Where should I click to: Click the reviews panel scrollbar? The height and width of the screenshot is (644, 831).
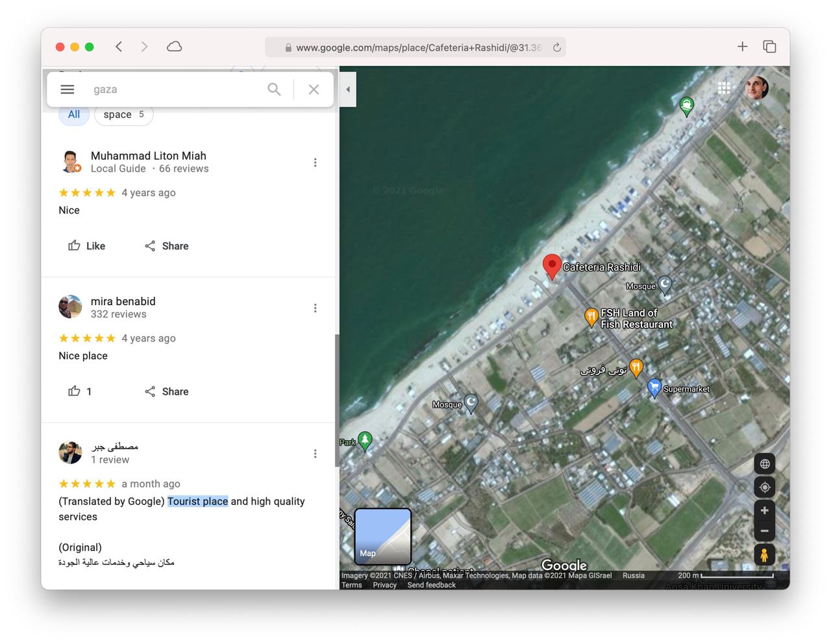(337, 401)
